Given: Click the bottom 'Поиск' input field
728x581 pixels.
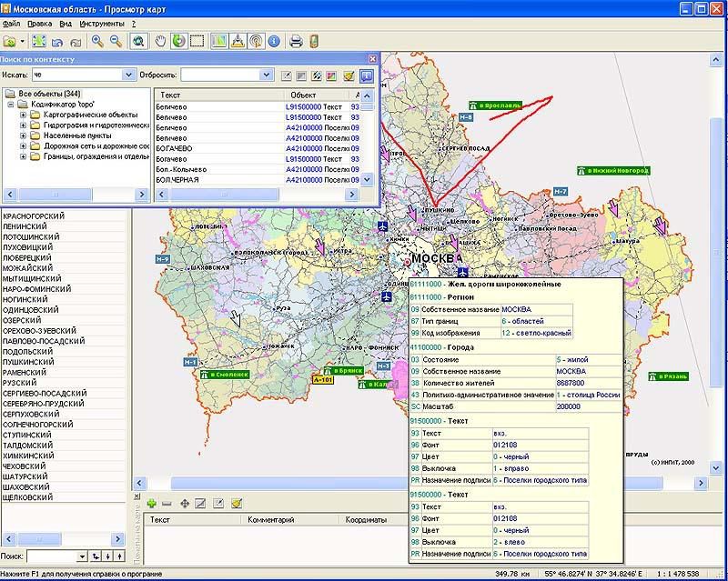Looking at the screenshot, I should pyautogui.click(x=51, y=556).
